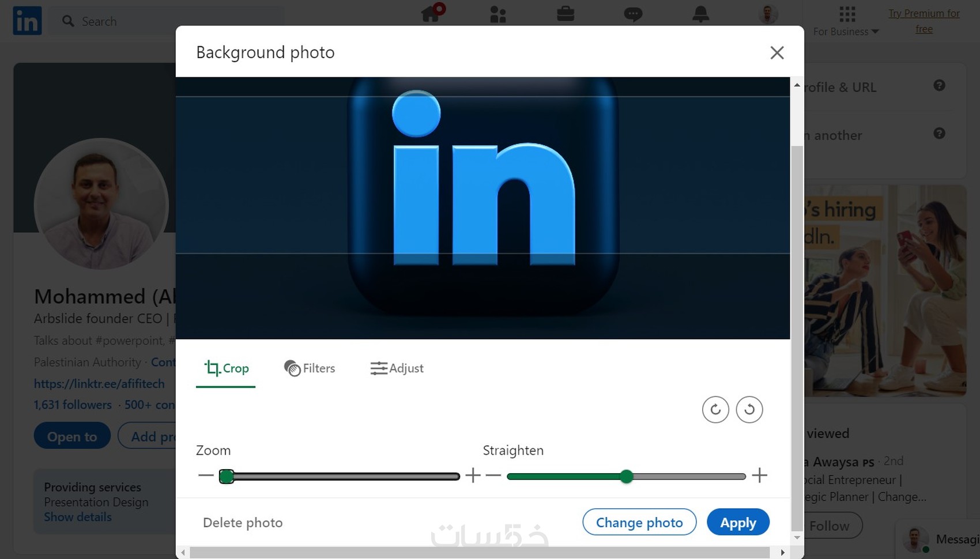
Task: Click the dialog scroll-down arrow
Action: click(797, 537)
